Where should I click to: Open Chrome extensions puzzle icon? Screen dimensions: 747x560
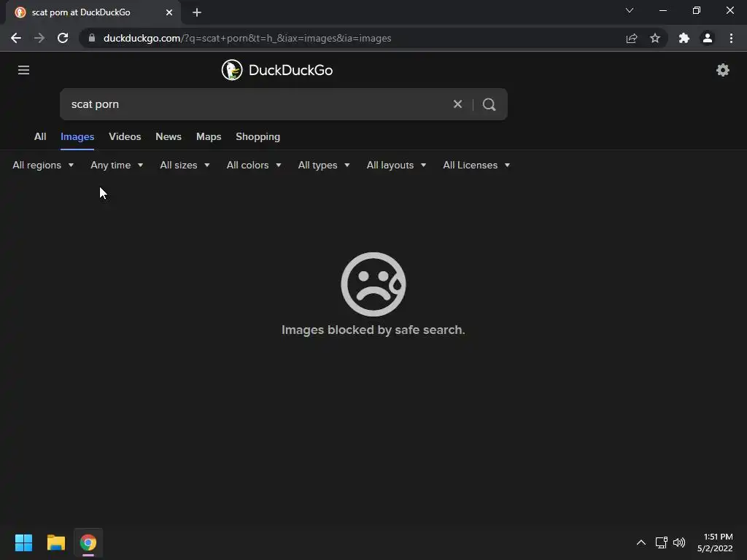684,38
